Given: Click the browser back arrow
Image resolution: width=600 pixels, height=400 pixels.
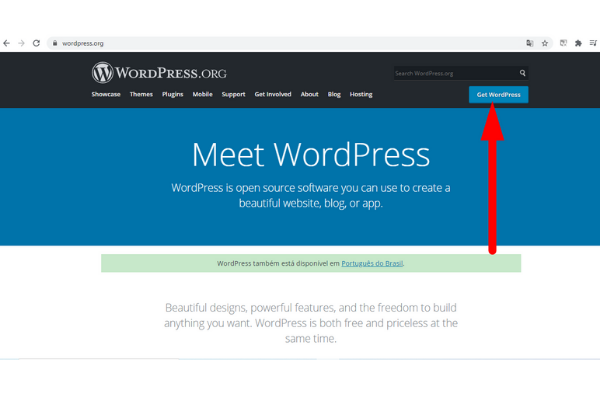Looking at the screenshot, I should coord(7,43).
